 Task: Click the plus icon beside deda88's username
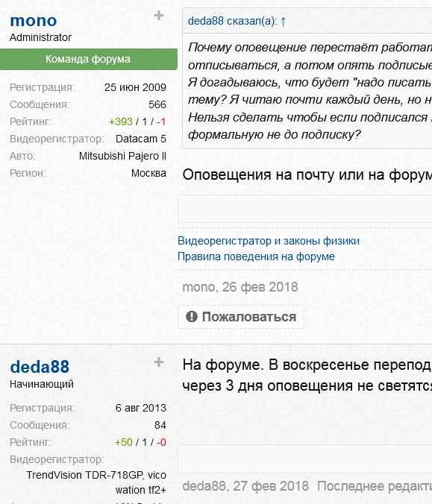click(x=159, y=362)
